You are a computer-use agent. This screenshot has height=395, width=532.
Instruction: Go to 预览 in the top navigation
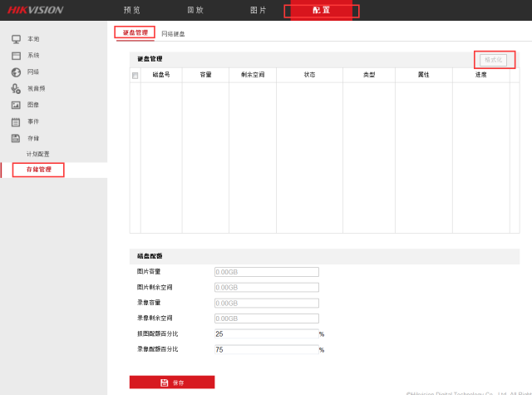(x=131, y=10)
